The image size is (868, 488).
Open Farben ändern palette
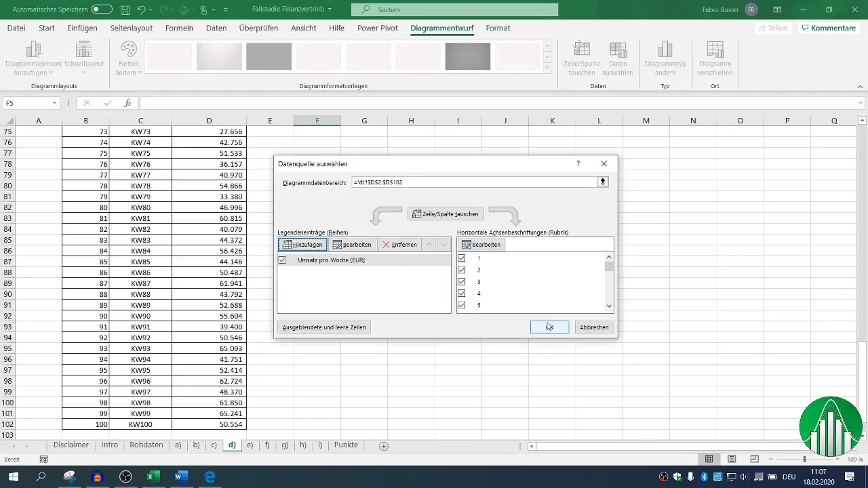128,58
